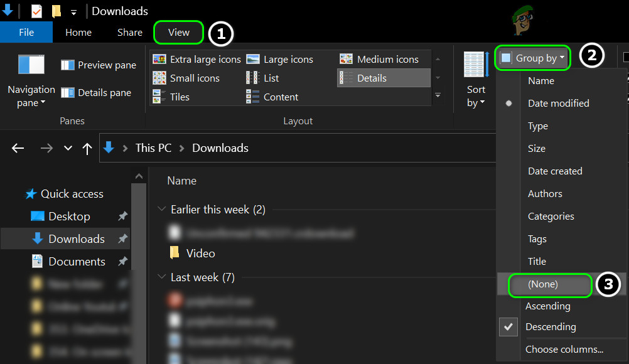Screen dimensions: 629x364
Task: Toggle the Preview pane
Action: tap(98, 65)
